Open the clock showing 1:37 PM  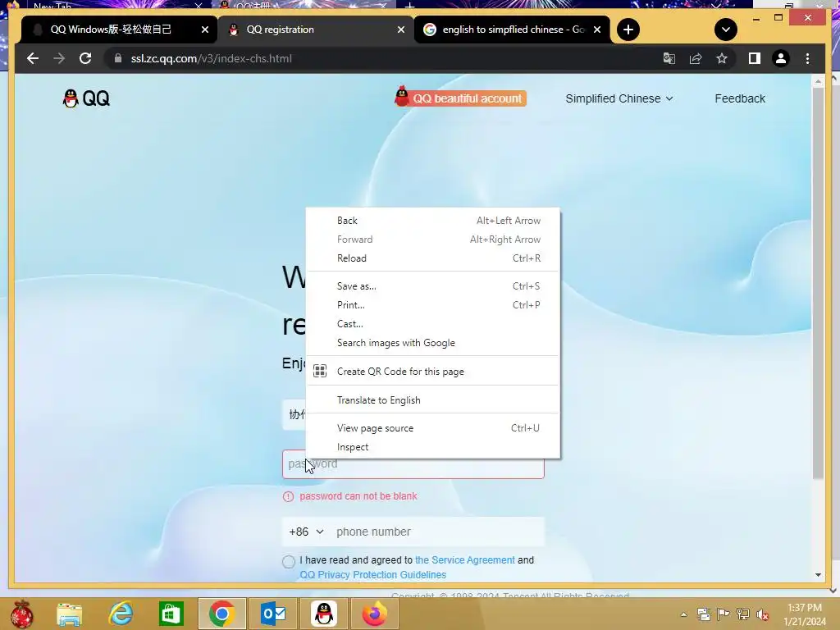tap(804, 614)
